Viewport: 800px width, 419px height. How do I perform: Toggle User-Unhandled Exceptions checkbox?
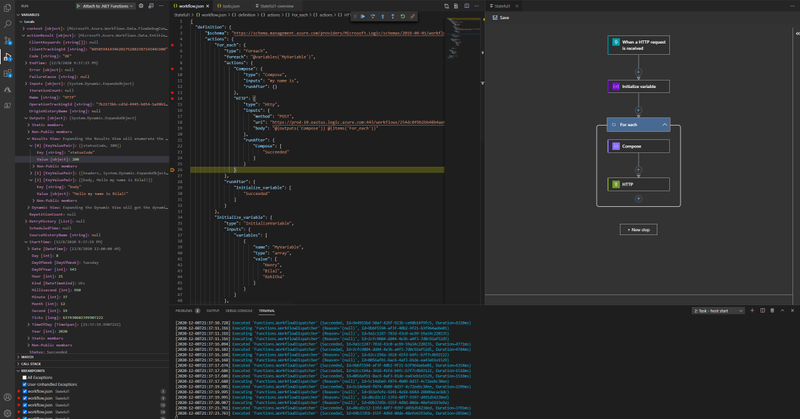click(24, 384)
